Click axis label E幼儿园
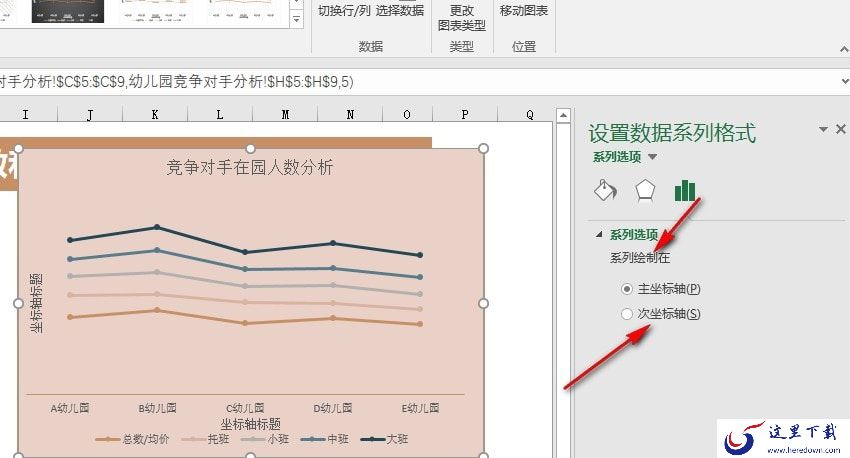The height and width of the screenshot is (458, 850). [420, 408]
